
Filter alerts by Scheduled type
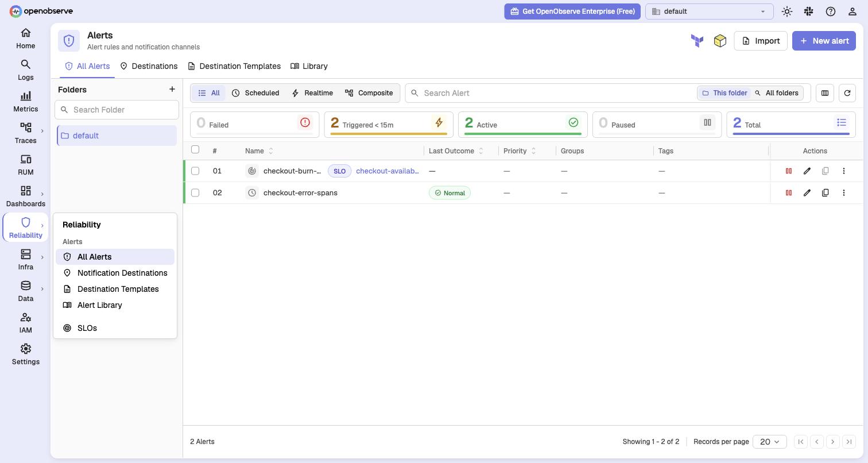[255, 93]
